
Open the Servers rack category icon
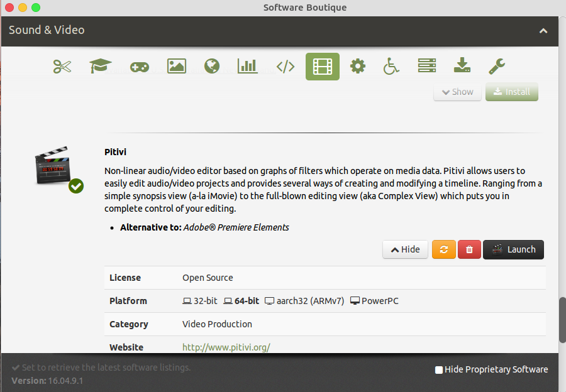point(427,65)
